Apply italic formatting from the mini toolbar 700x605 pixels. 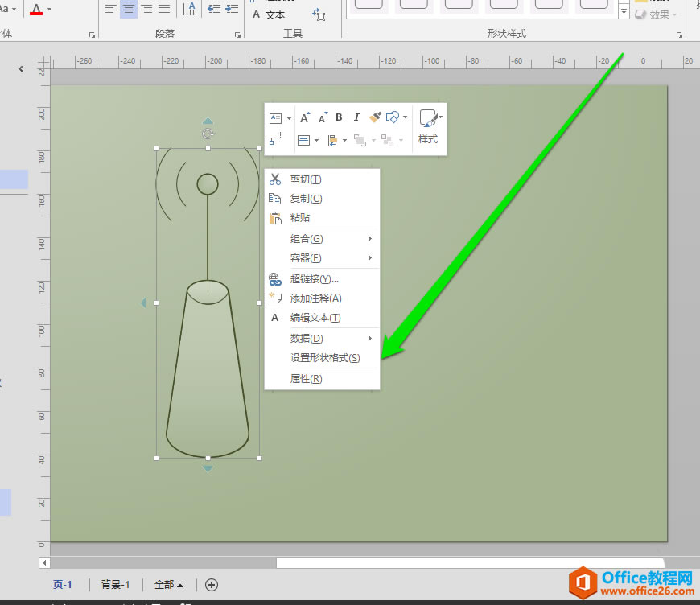point(356,117)
